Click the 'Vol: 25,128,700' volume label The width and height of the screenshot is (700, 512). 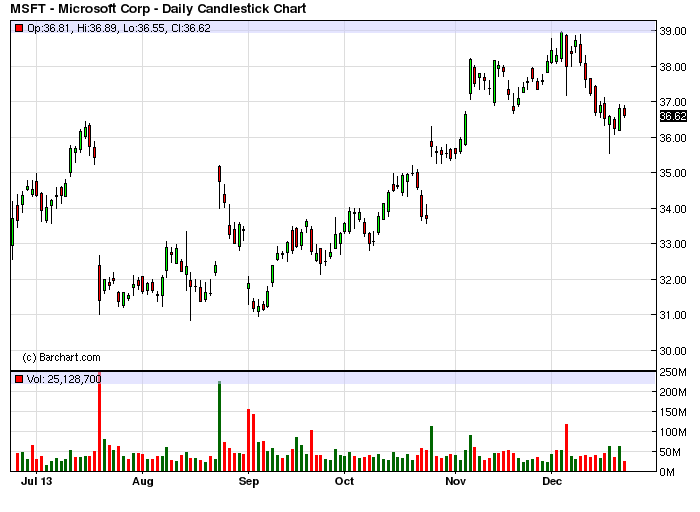tap(64, 379)
